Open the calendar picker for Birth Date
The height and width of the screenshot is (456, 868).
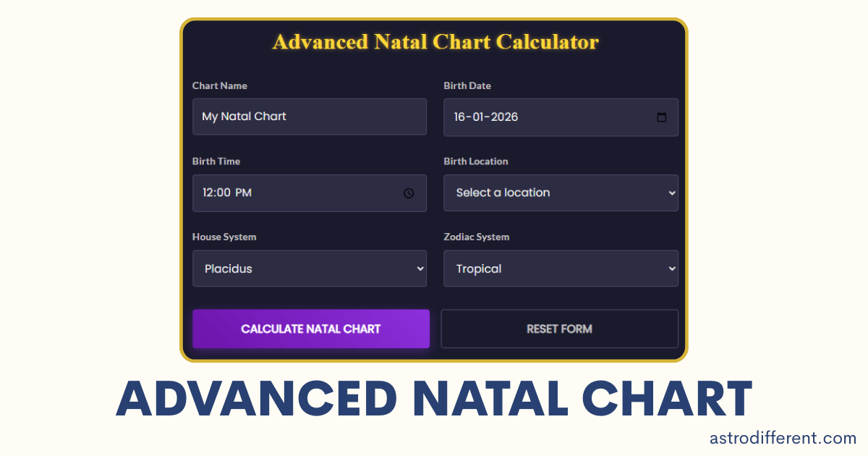point(662,117)
